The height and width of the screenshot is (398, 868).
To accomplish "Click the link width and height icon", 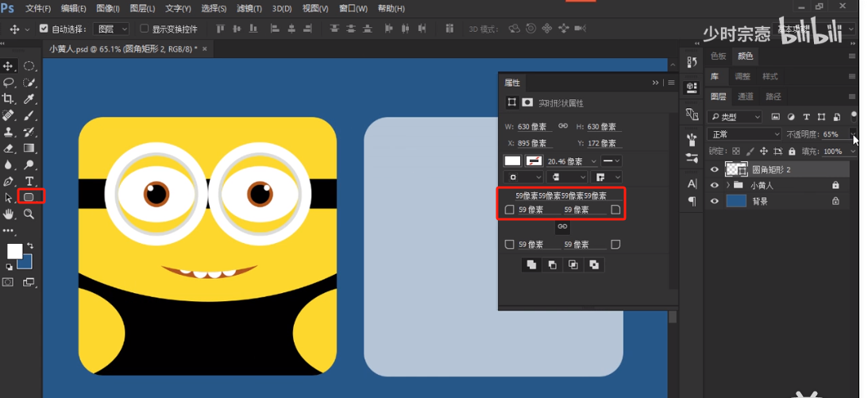I will coord(563,126).
